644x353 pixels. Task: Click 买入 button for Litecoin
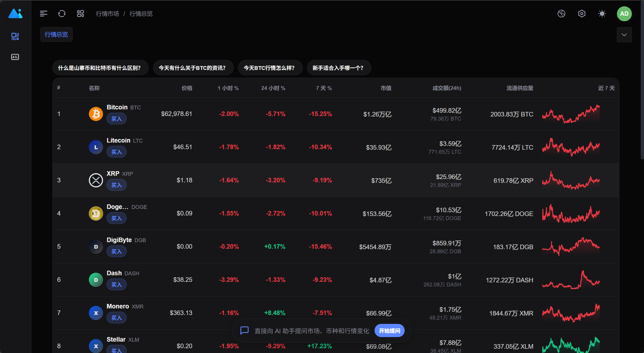(x=116, y=152)
